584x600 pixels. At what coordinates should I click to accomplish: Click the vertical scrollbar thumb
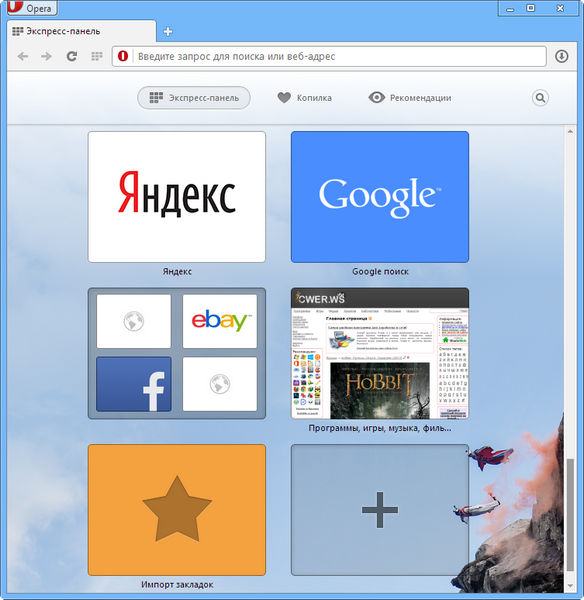(x=570, y=515)
